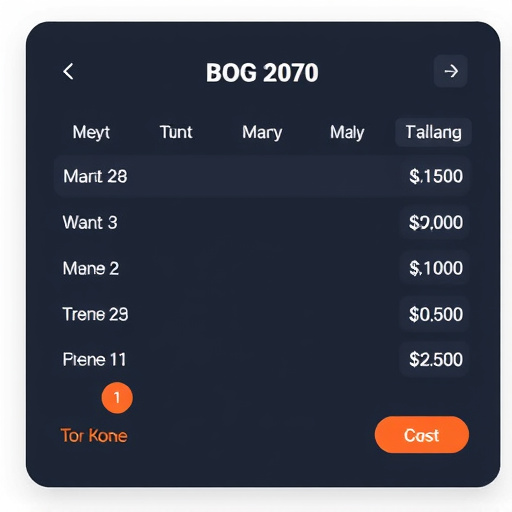Switch to the Tunt tab
The height and width of the screenshot is (512, 512).
click(x=176, y=132)
